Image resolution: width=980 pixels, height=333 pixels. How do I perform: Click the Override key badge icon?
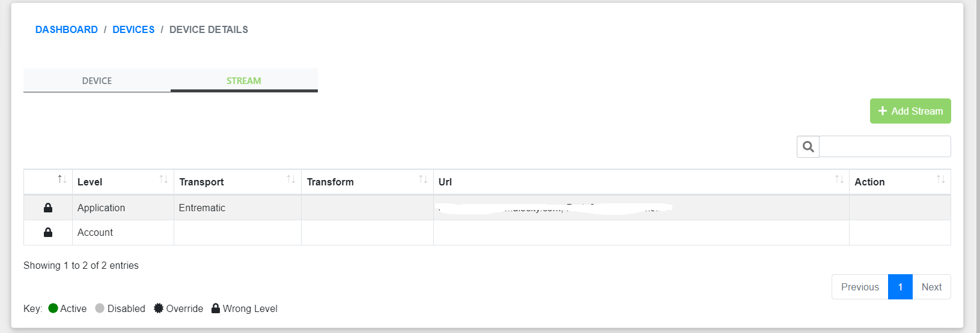click(159, 308)
